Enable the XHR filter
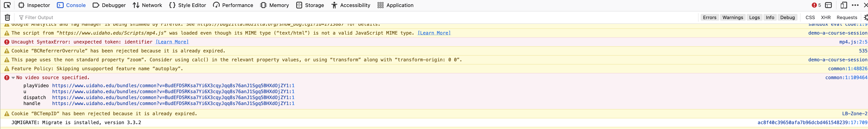The image size is (868, 129). [826, 17]
